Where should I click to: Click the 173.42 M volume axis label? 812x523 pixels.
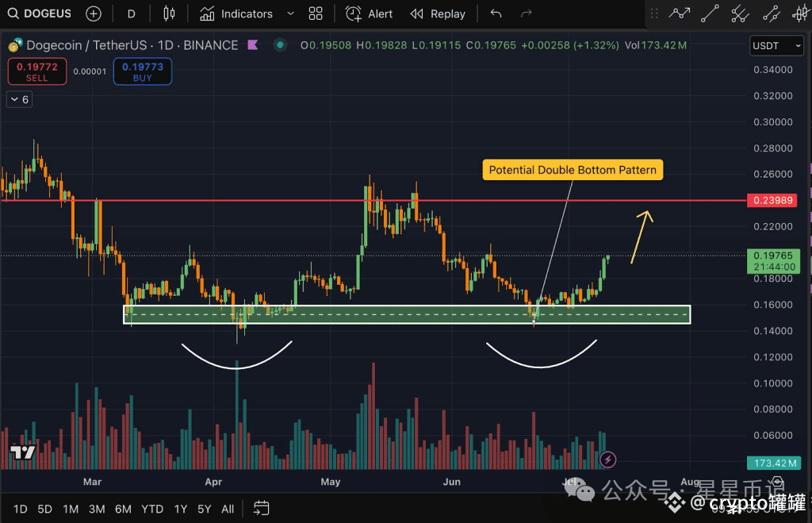coord(774,463)
